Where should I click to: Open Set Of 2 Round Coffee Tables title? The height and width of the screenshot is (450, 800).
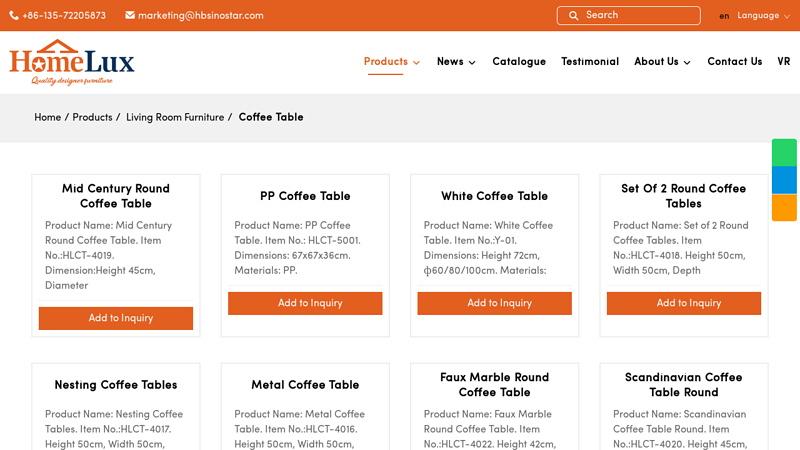[684, 196]
